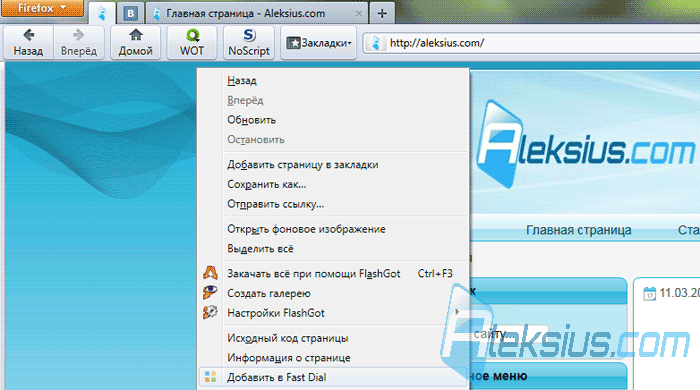The width and height of the screenshot is (700, 390).
Task: Choose Назад in the context menu
Action: coord(333,81)
